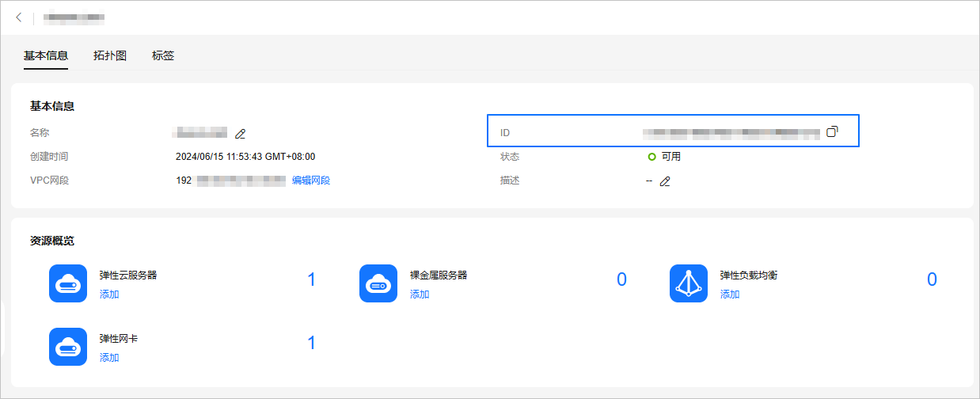Copy the VPC ID with copy icon

pyautogui.click(x=832, y=131)
